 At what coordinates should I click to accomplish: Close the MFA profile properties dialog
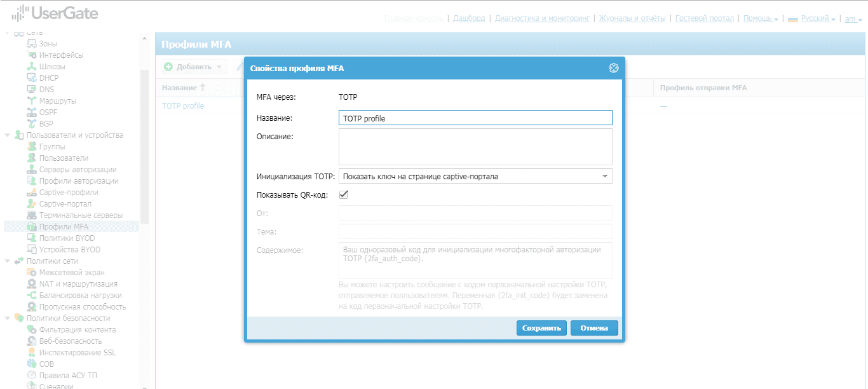613,68
